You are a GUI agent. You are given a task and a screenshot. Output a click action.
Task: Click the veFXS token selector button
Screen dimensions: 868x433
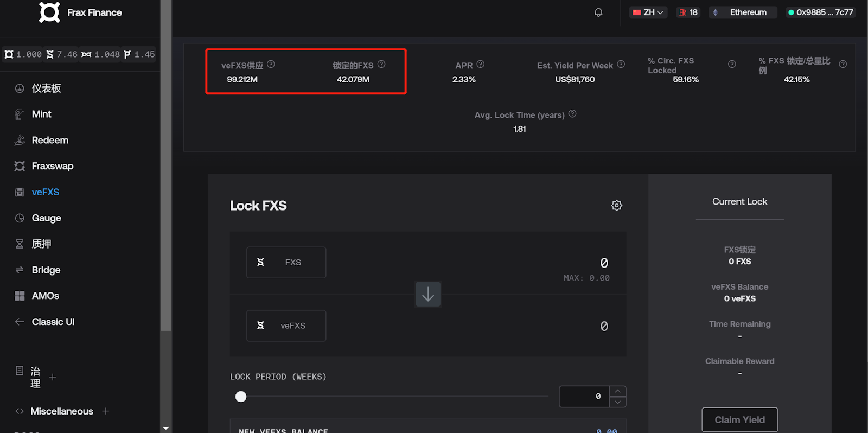pos(286,326)
